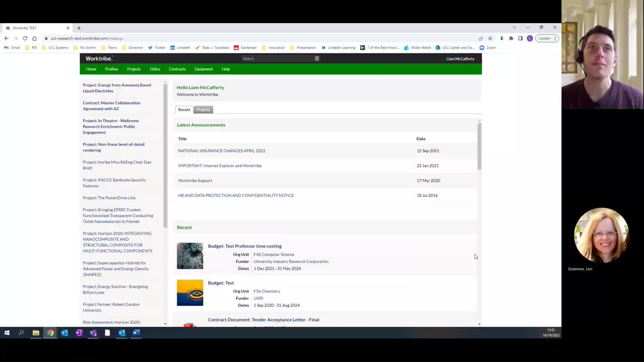
Task: Open the hamburger menu beside the search bar
Action: click(316, 58)
